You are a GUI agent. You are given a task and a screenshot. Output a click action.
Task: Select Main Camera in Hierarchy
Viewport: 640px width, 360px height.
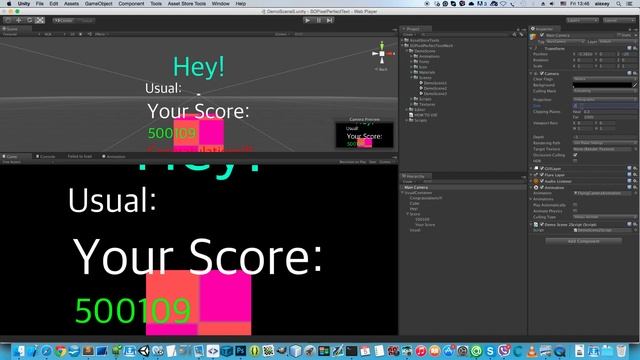(x=416, y=187)
